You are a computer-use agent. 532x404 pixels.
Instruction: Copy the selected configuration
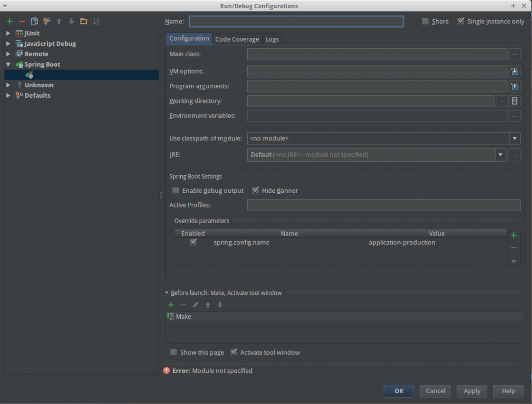34,21
